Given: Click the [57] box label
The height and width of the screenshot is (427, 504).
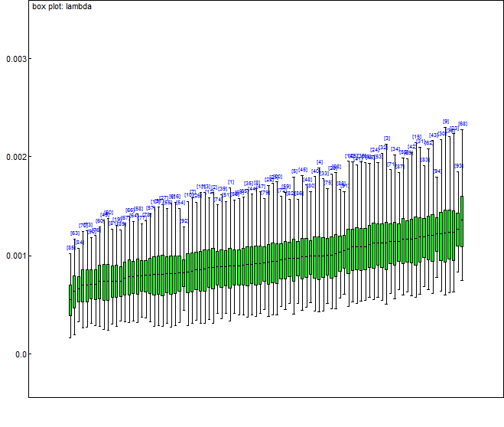Looking at the screenshot, I should tap(151, 207).
